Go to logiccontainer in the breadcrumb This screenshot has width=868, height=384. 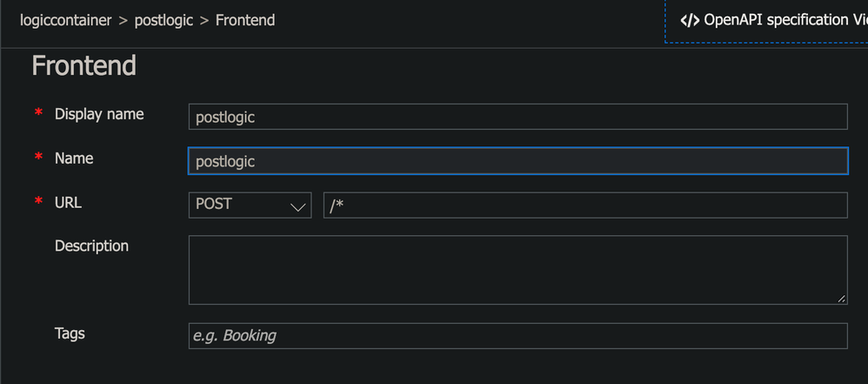[x=66, y=20]
